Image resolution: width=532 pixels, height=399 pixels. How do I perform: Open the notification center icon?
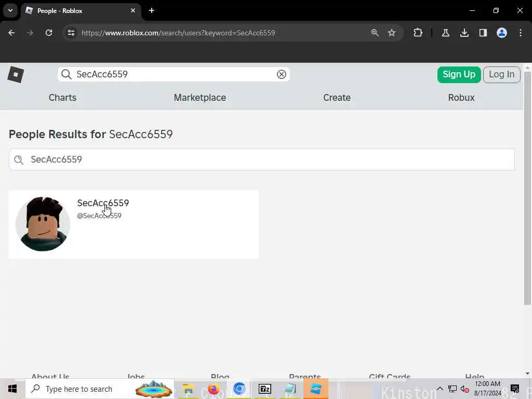point(515,389)
